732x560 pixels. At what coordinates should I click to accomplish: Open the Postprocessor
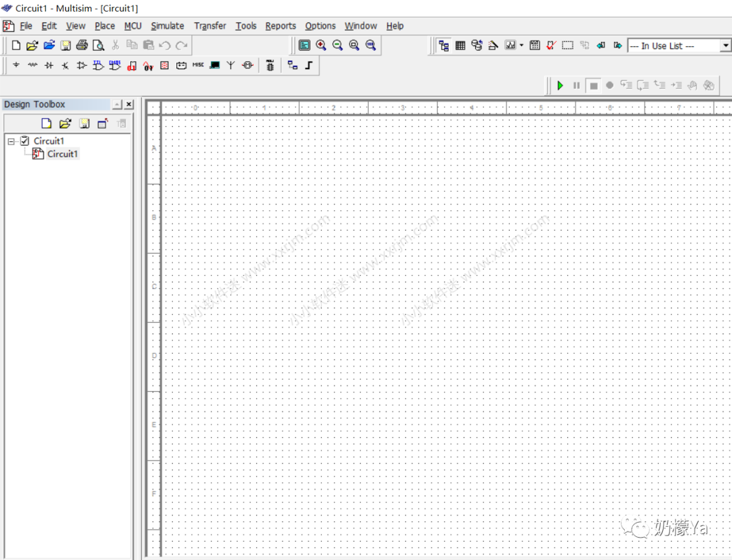click(x=535, y=45)
